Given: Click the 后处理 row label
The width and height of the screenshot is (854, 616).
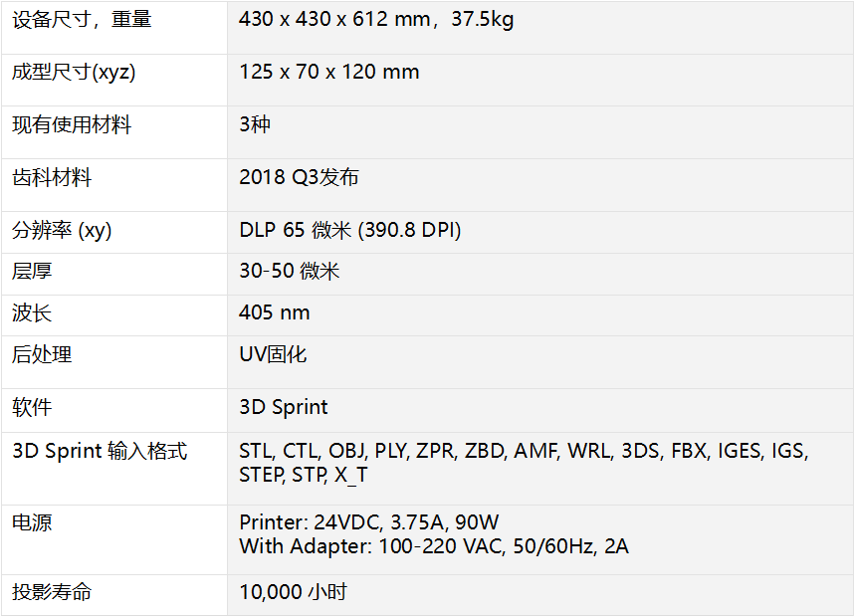Looking at the screenshot, I should click(x=42, y=355).
